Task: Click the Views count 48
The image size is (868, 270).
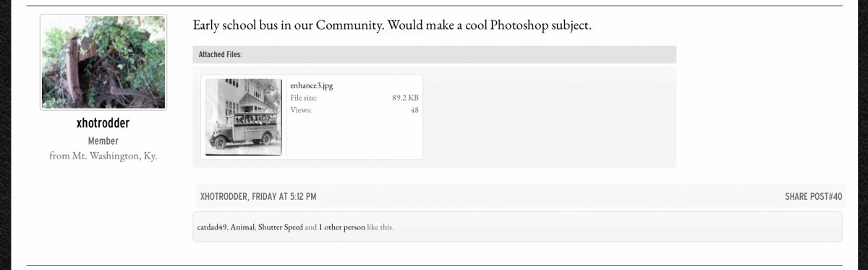Action: (414, 110)
